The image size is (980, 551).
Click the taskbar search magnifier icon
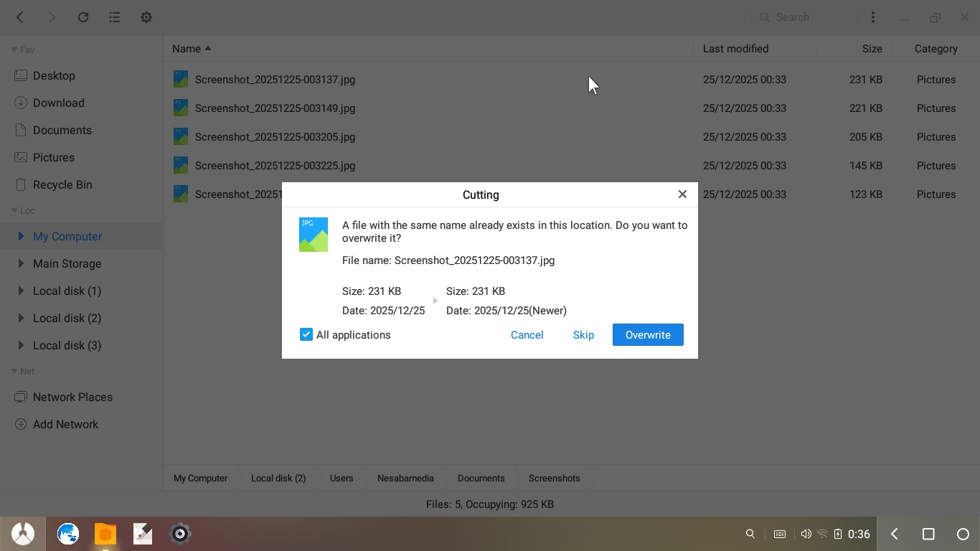750,534
